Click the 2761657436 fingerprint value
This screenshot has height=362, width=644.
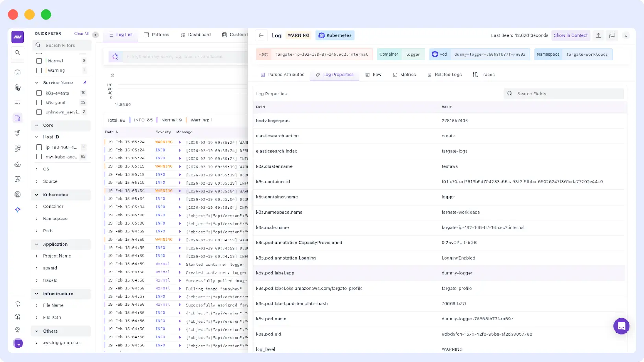point(454,121)
